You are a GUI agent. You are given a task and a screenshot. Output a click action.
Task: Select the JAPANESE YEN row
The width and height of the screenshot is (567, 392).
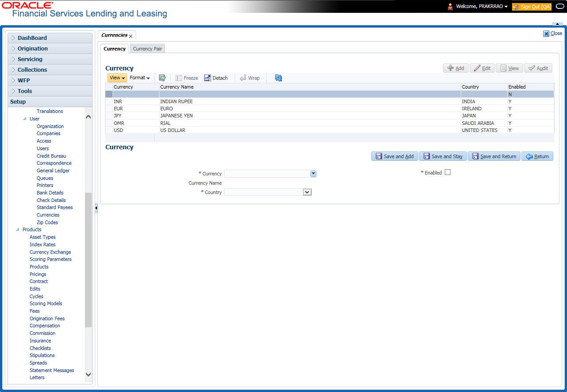tap(330, 116)
